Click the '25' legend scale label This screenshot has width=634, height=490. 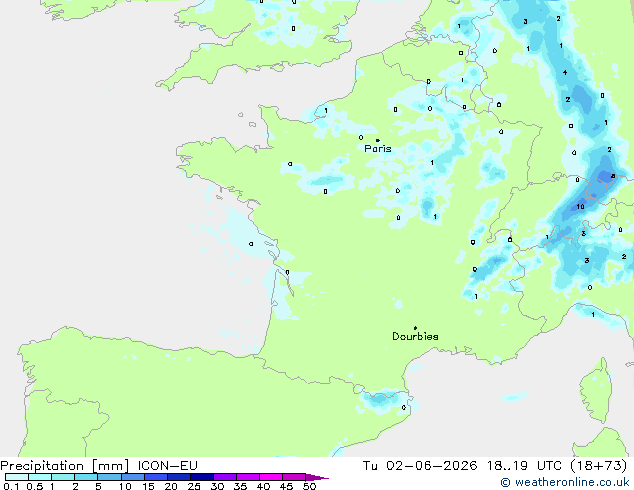[x=194, y=486]
